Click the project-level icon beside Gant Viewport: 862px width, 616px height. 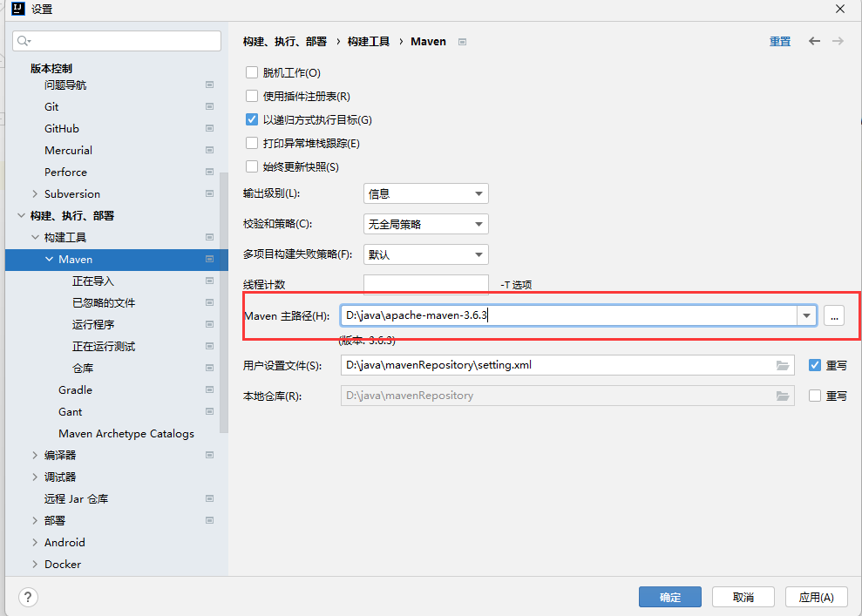[x=209, y=411]
